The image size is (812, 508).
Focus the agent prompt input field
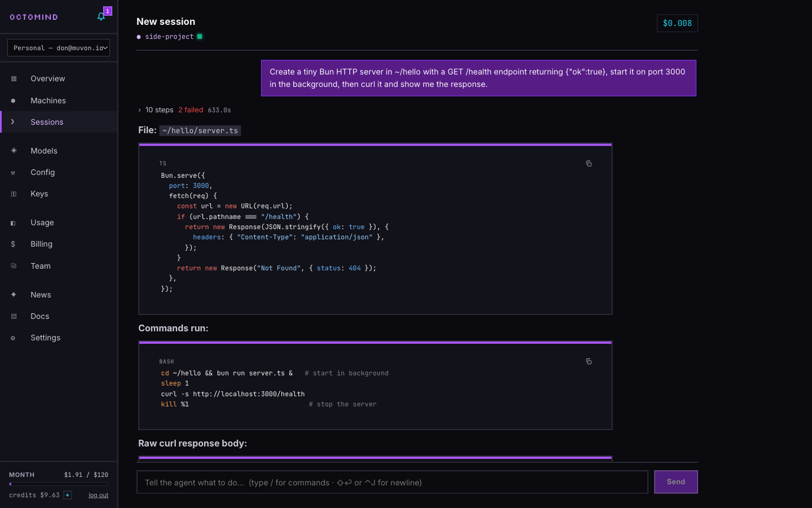(x=392, y=482)
